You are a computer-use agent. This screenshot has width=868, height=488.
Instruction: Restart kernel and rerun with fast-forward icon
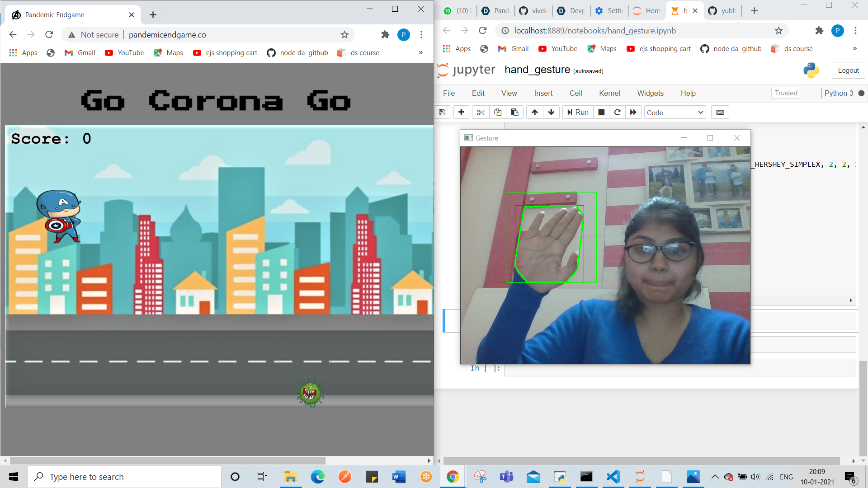tap(633, 113)
